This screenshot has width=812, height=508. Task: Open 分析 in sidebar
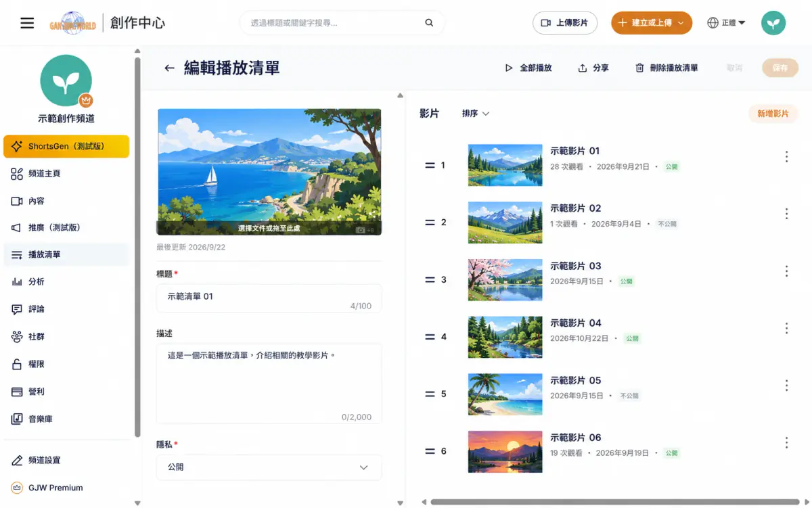coord(66,282)
